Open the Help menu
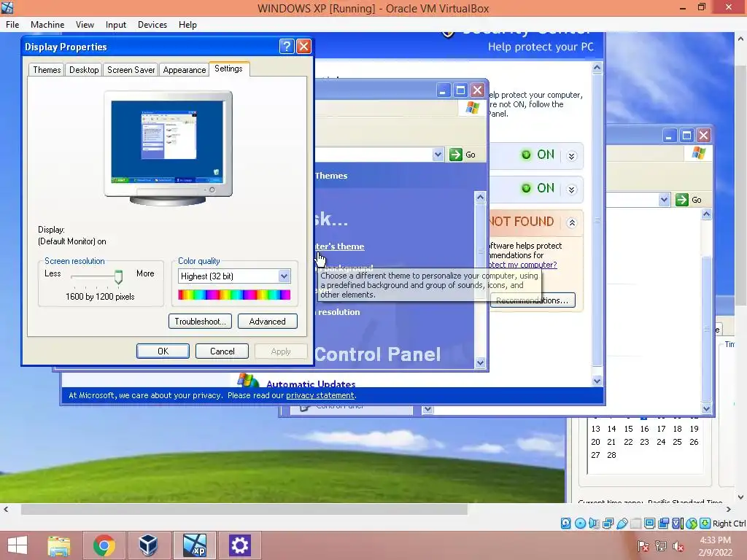Screen dimensions: 747x560 pos(187,25)
